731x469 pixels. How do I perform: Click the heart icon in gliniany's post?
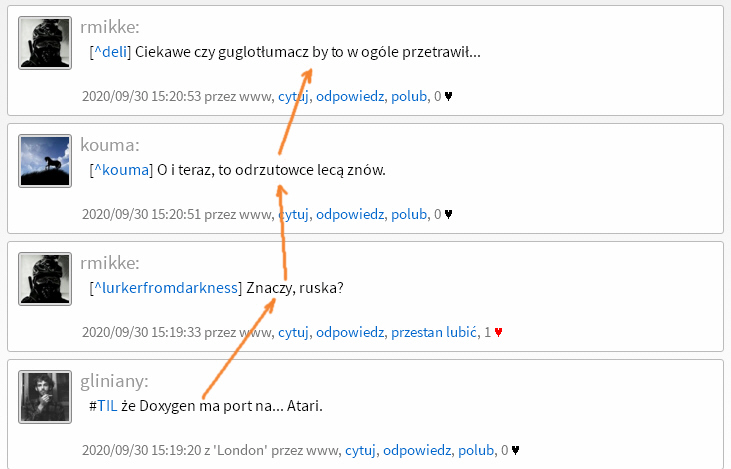[x=516, y=450]
